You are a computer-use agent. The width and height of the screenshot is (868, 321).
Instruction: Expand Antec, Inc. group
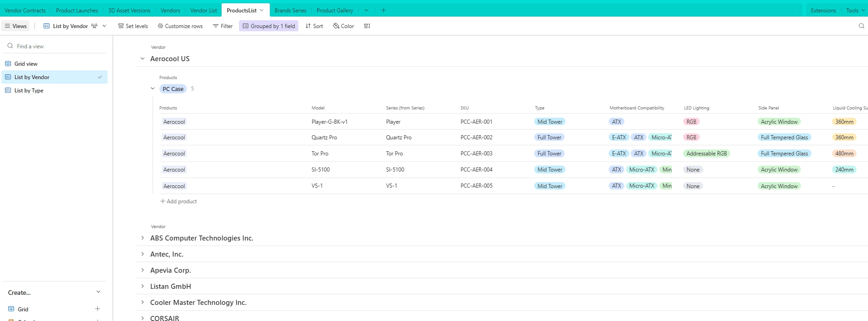(x=143, y=254)
